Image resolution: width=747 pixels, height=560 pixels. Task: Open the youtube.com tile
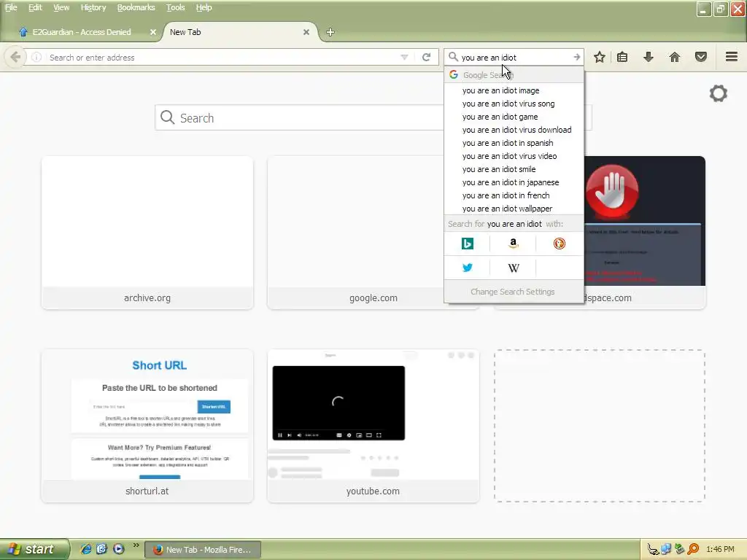[x=373, y=426]
